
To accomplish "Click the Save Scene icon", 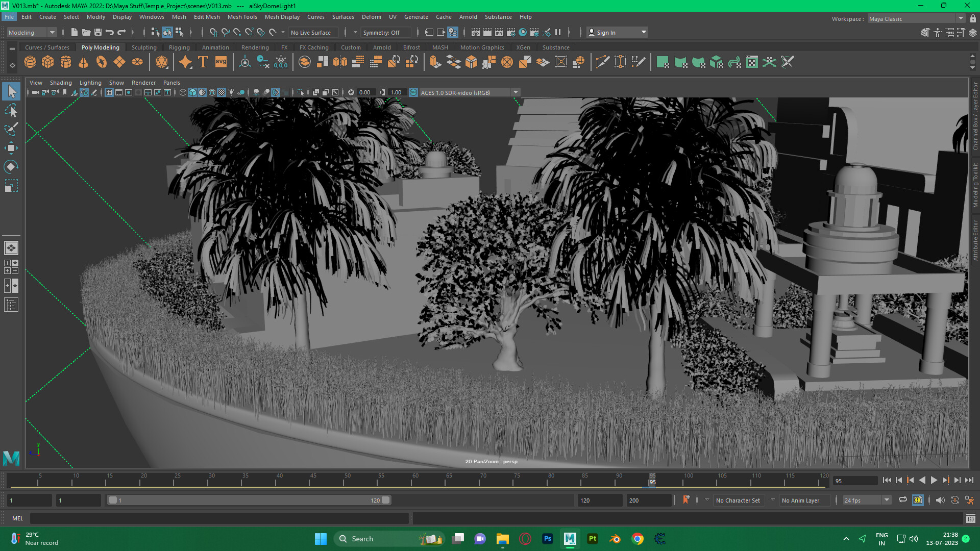I will tap(98, 32).
